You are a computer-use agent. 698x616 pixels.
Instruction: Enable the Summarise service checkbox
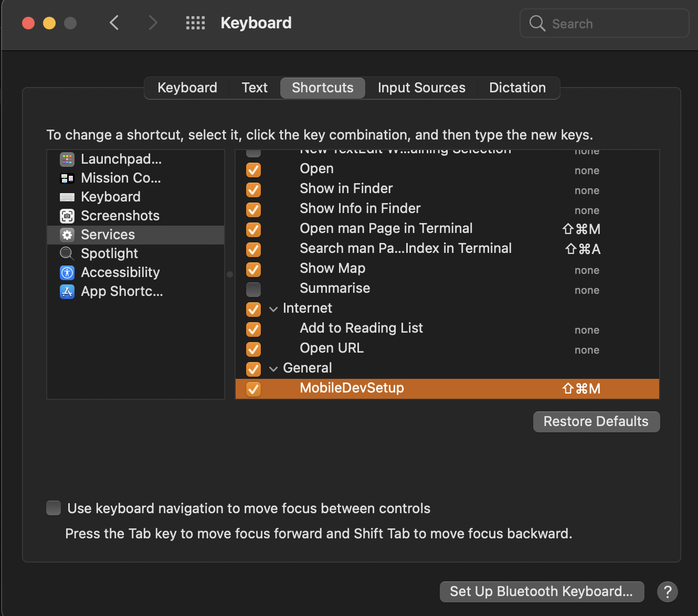pos(253,289)
